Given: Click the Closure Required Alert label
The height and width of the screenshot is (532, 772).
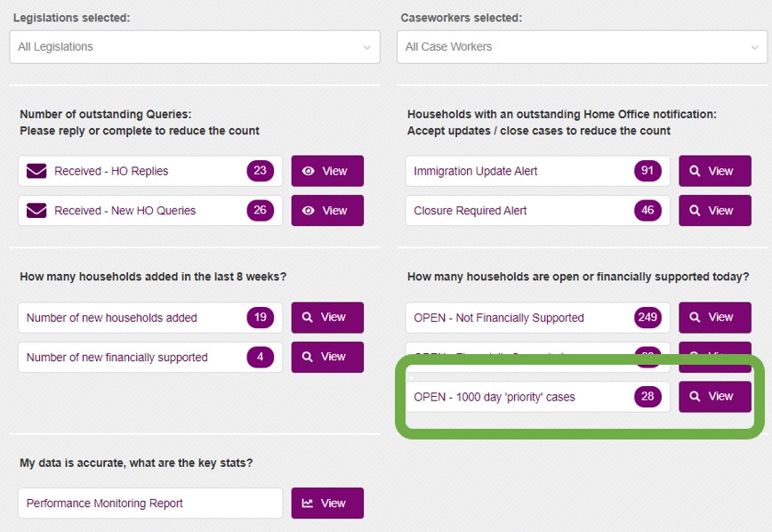Looking at the screenshot, I should pos(470,211).
